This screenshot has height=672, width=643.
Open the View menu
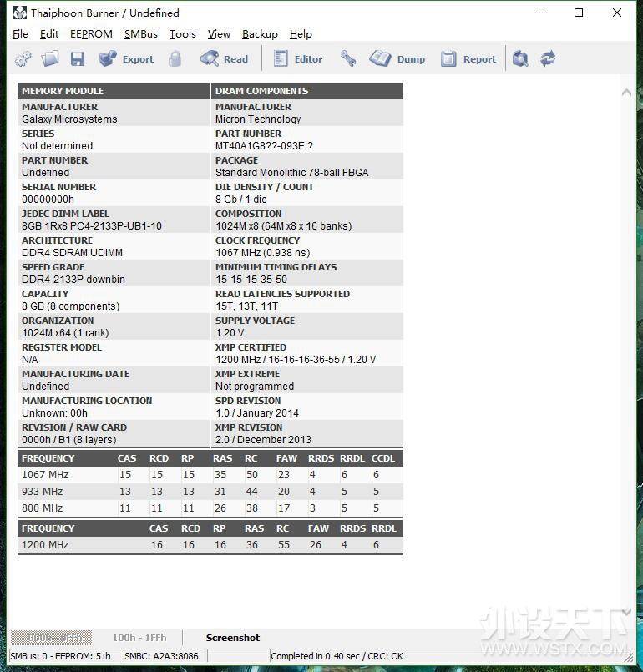pos(219,34)
